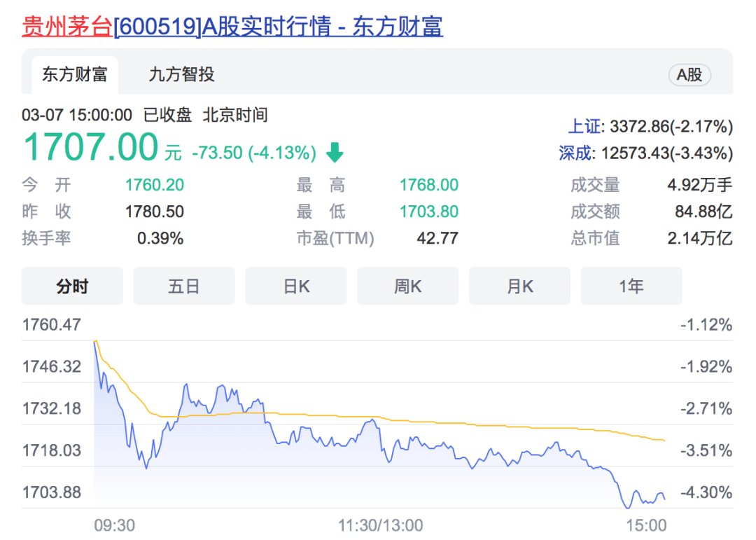Screen dimensions: 756x540
Task: Show the 月K chart
Action: click(519, 286)
